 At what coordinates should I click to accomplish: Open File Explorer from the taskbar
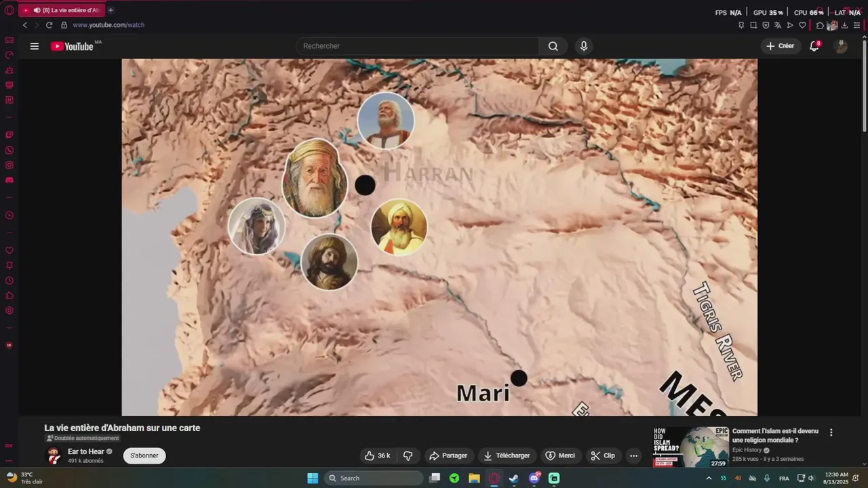[474, 478]
